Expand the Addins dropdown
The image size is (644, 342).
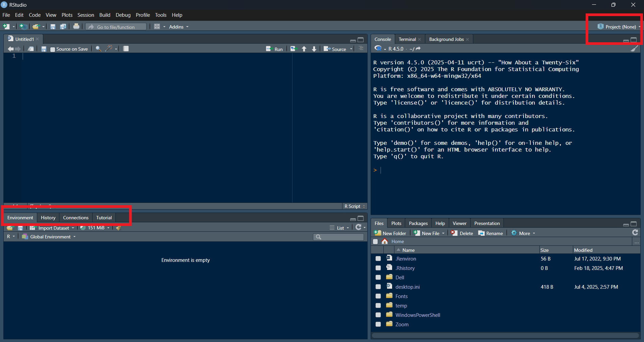click(178, 27)
